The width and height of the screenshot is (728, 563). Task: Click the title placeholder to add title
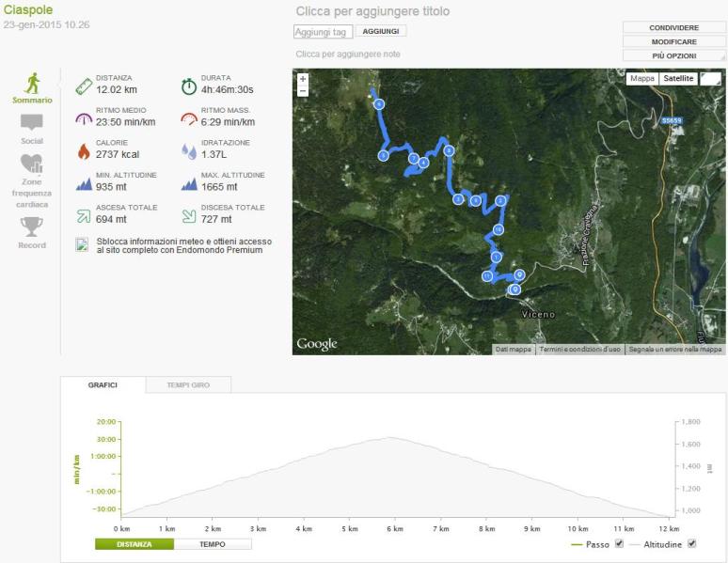(372, 12)
